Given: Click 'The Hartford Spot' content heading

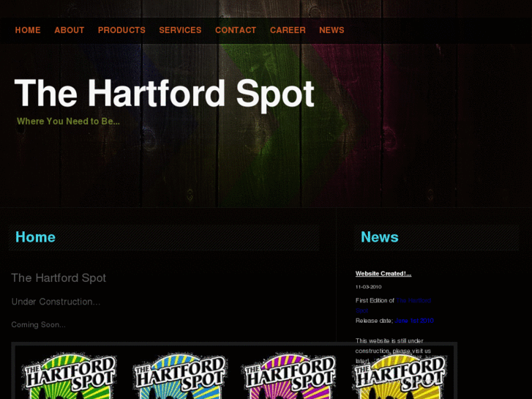Looking at the screenshot, I should coord(59,278).
